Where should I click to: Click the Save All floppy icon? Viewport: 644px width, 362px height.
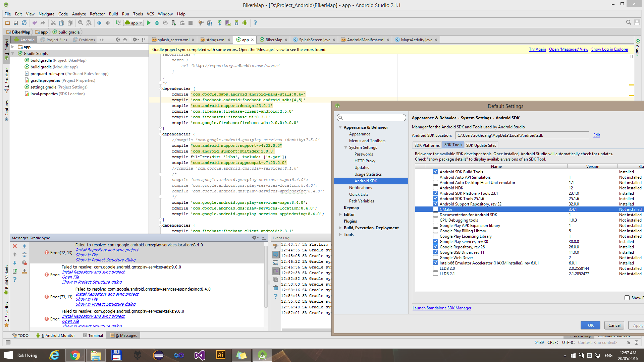15,23
